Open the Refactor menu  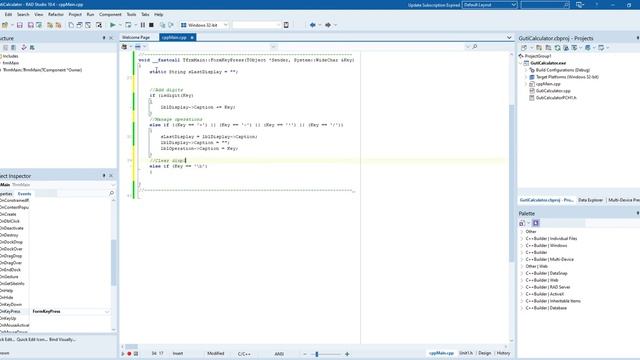click(x=56, y=14)
